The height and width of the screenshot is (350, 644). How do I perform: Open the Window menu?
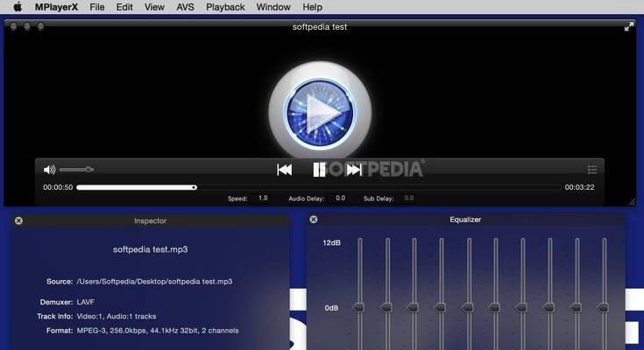pyautogui.click(x=273, y=7)
